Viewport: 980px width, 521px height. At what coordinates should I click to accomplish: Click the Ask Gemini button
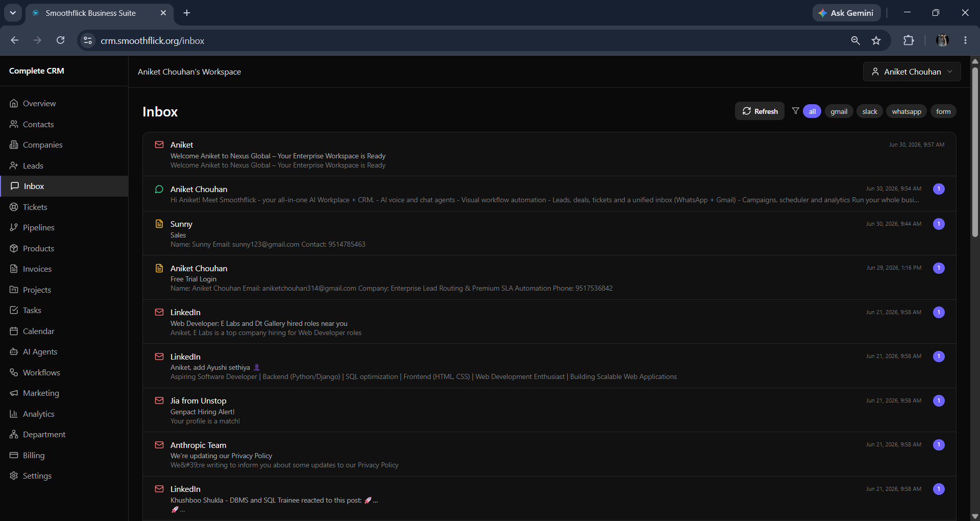(x=846, y=13)
